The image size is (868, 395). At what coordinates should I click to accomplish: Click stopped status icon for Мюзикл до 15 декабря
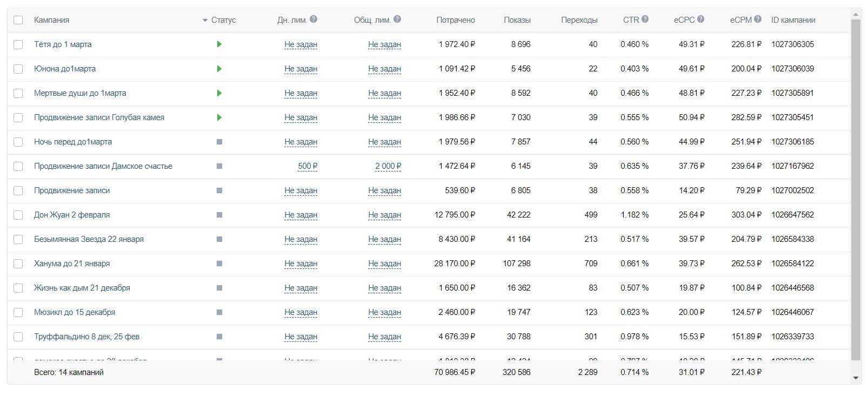pyautogui.click(x=219, y=312)
